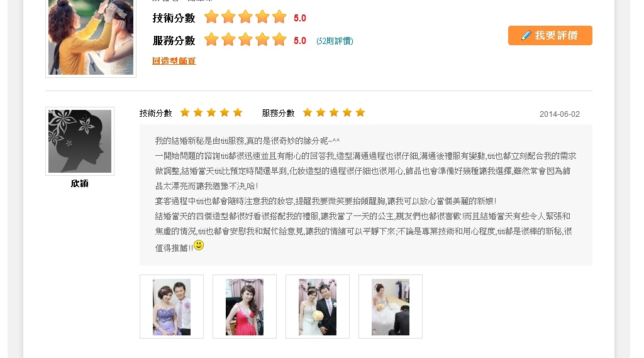Click the first star of review 技術分數
644x358 pixels.
[x=185, y=112]
